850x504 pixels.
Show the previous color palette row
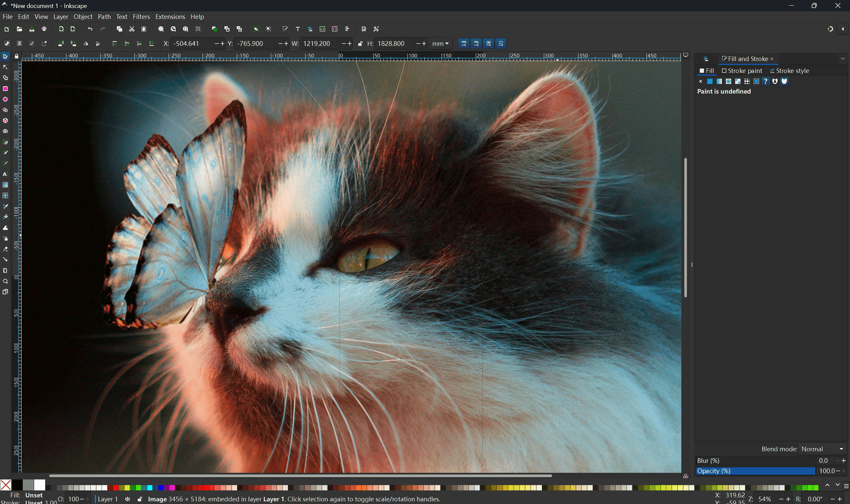[827, 485]
